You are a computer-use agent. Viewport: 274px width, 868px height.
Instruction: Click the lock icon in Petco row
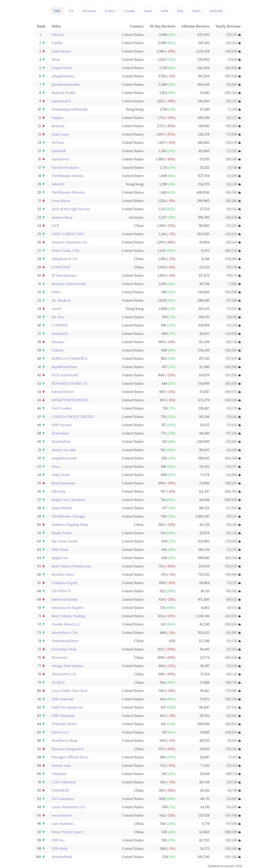pyautogui.click(x=240, y=467)
